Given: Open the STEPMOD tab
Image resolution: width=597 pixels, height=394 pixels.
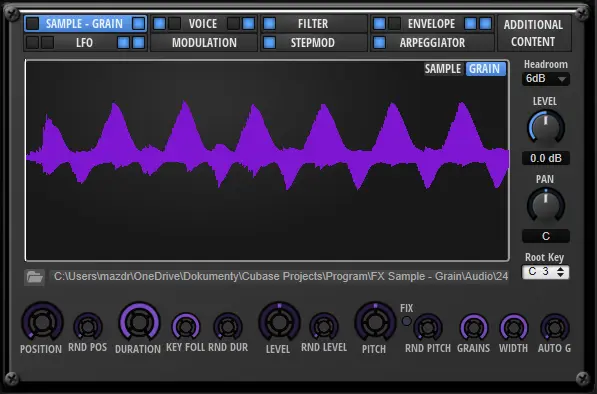Looking at the screenshot, I should click(x=313, y=43).
